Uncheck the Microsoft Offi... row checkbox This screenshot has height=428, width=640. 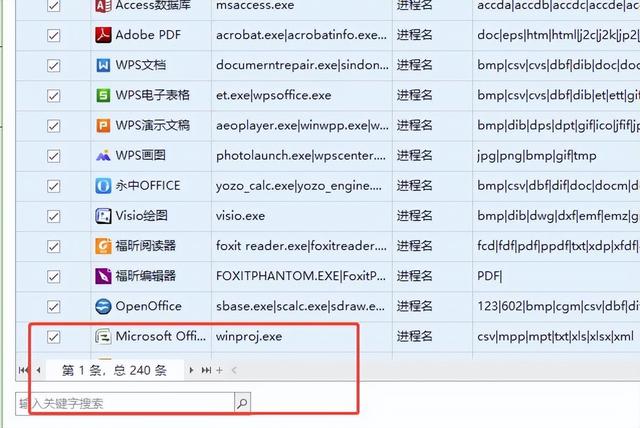[53, 337]
